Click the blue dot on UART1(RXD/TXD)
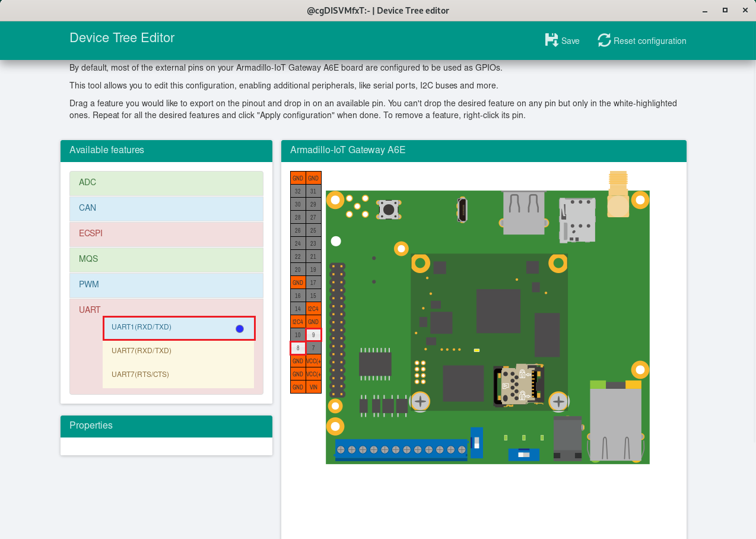The image size is (756, 539). (240, 329)
